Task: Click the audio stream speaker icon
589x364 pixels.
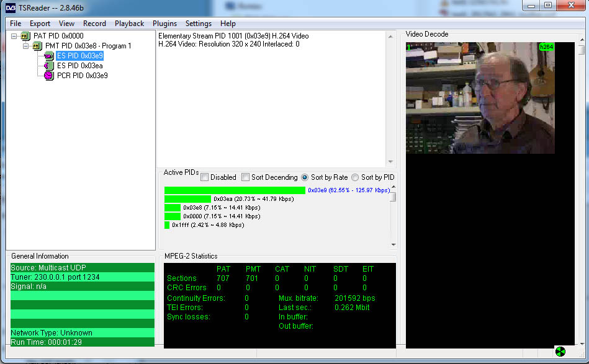Action: pos(49,66)
